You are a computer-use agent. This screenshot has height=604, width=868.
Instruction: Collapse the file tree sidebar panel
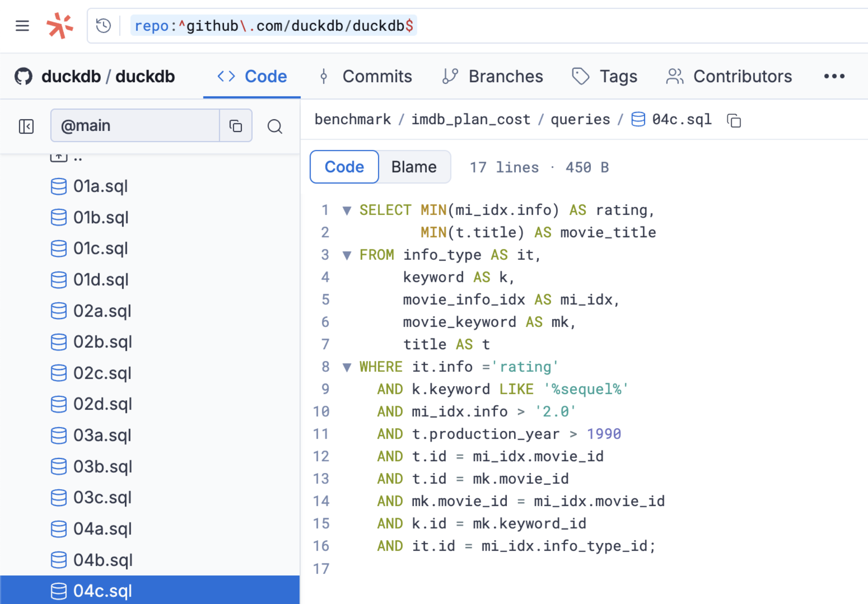coord(26,126)
